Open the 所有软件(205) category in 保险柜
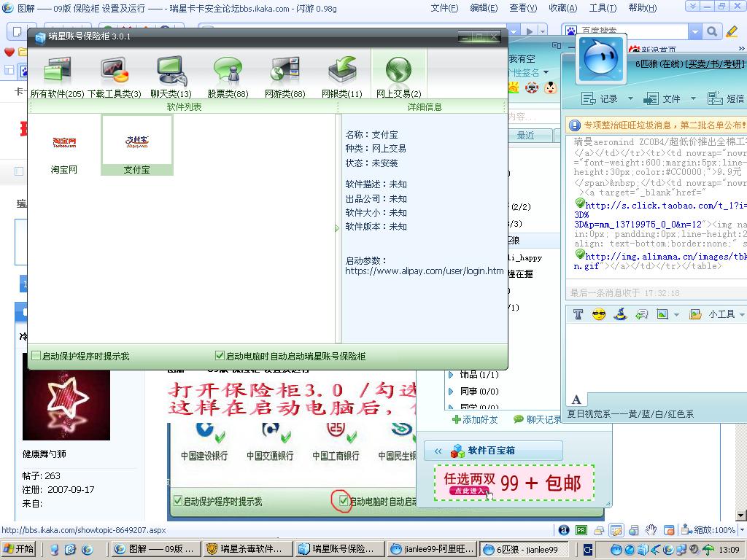Viewport: 747px width, 560px height. [57, 76]
